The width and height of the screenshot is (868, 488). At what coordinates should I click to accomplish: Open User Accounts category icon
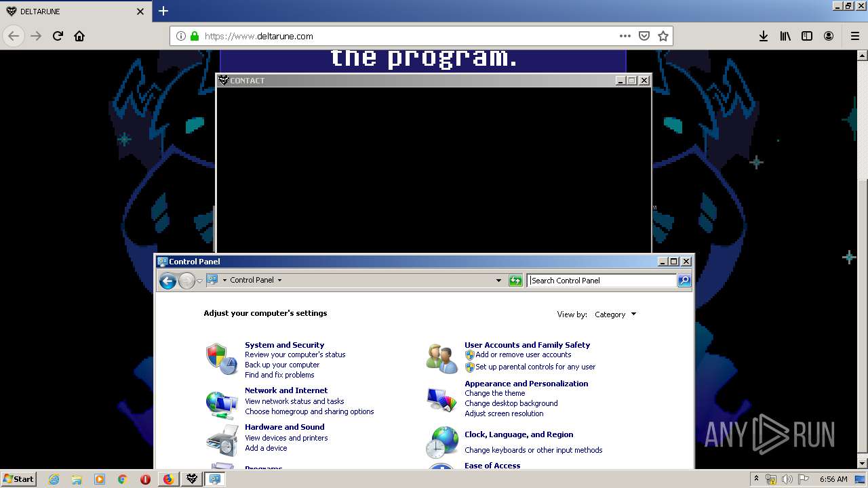tap(441, 359)
